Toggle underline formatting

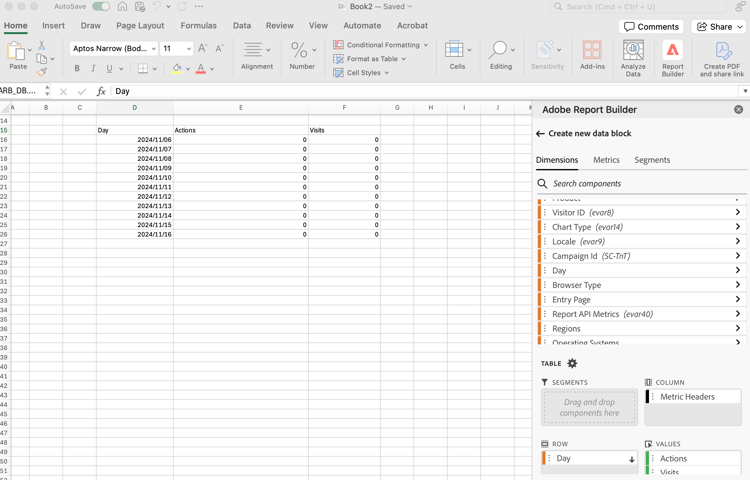point(110,69)
